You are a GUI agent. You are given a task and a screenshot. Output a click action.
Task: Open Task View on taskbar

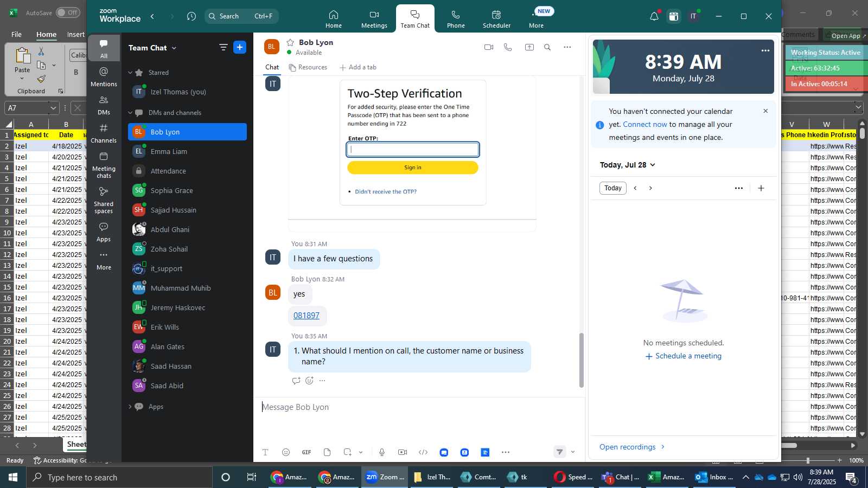click(x=251, y=477)
